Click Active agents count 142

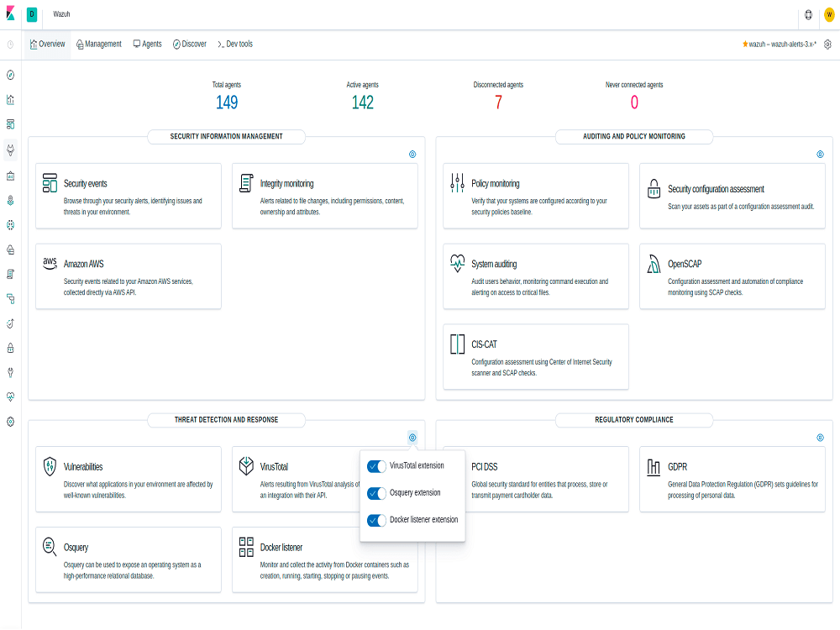[x=363, y=102]
